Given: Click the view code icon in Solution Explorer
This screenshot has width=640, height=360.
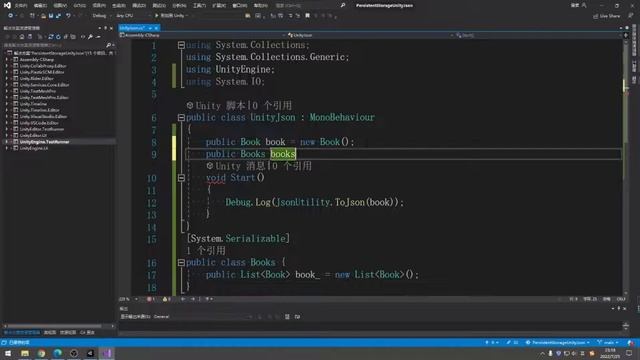Looking at the screenshot, I should [x=83, y=37].
